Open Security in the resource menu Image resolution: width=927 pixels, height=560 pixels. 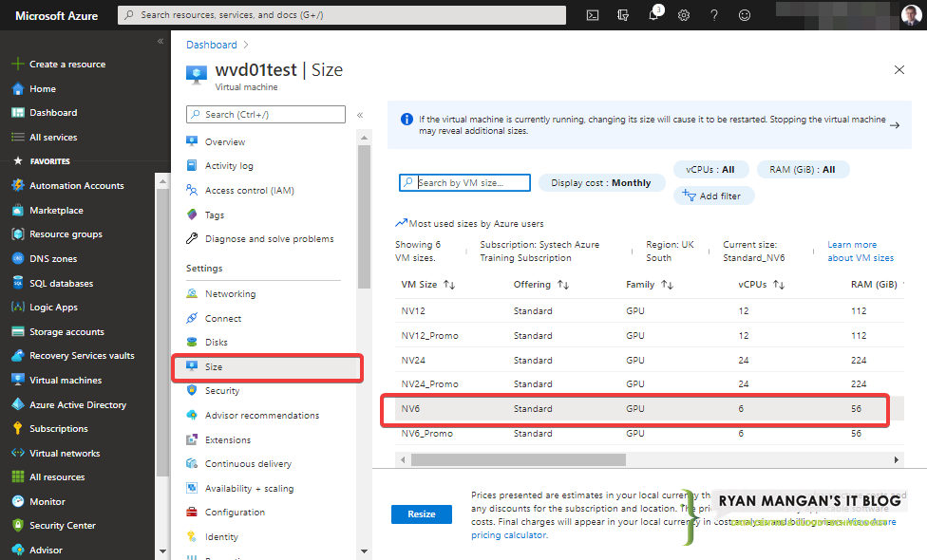pyautogui.click(x=221, y=390)
